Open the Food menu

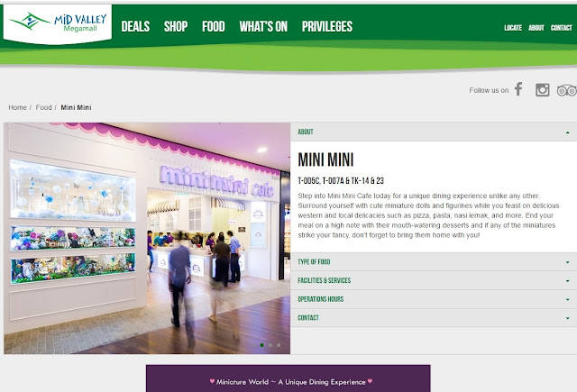(x=214, y=26)
